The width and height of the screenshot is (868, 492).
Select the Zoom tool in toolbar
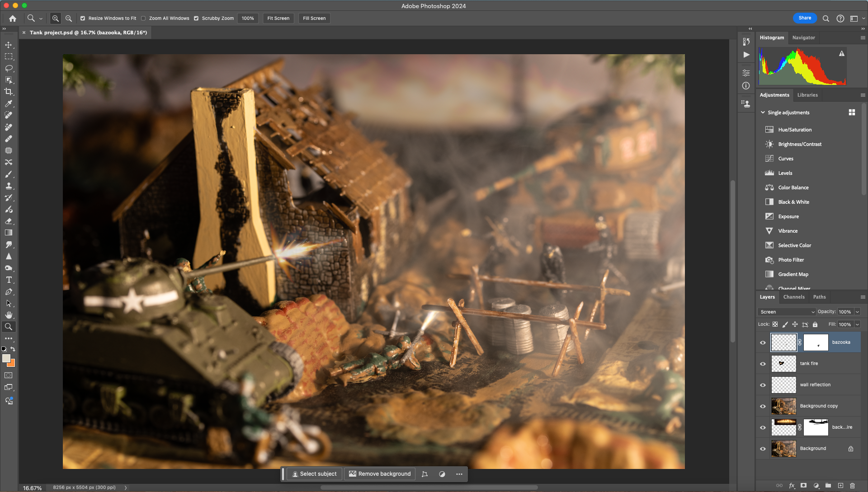(x=9, y=327)
